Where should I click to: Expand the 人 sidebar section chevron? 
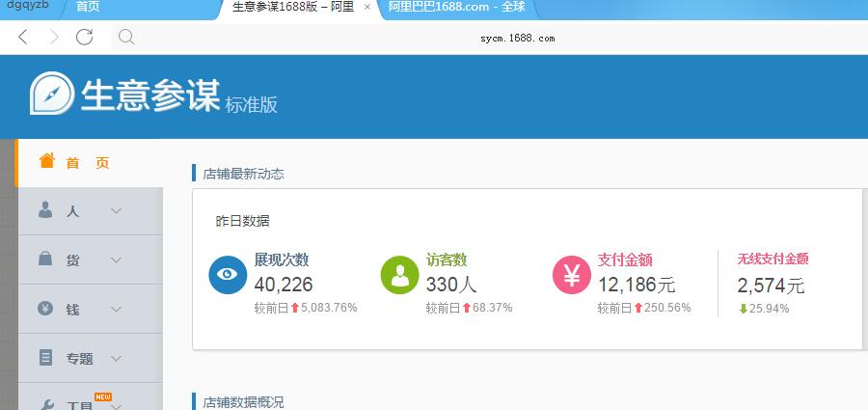[116, 211]
